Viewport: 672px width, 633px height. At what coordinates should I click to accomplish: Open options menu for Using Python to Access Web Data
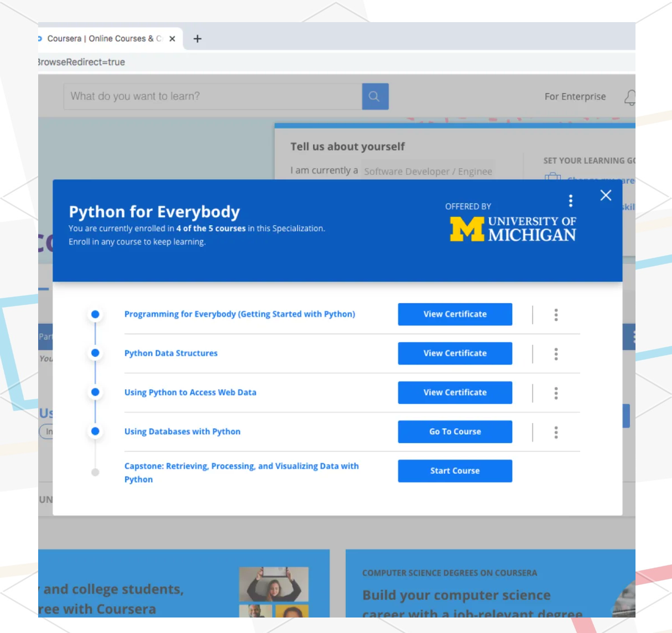(x=556, y=393)
